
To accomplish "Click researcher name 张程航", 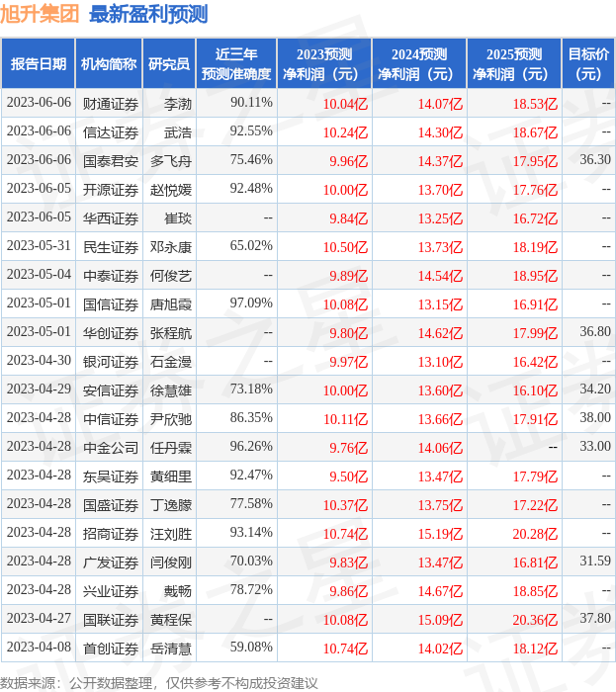I will click(x=171, y=334).
